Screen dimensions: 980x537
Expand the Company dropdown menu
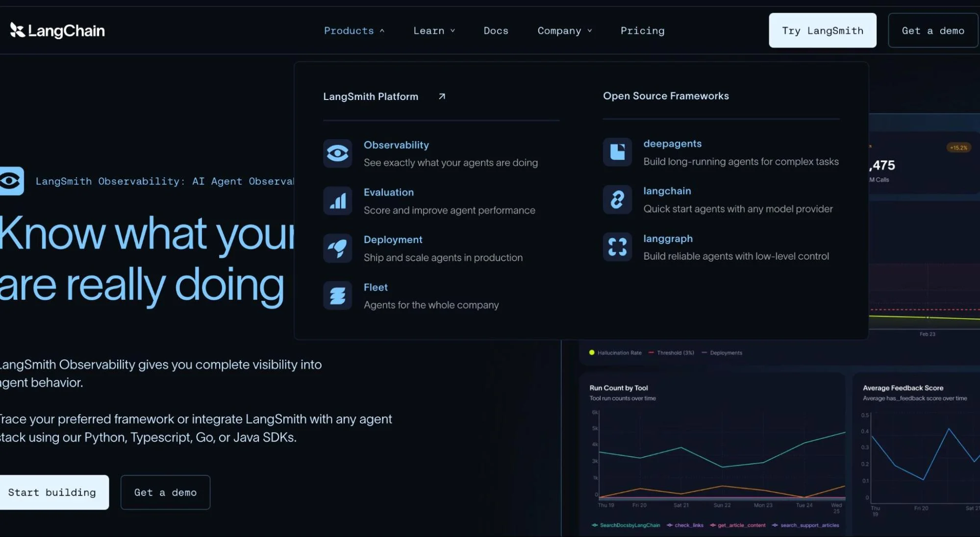(565, 31)
